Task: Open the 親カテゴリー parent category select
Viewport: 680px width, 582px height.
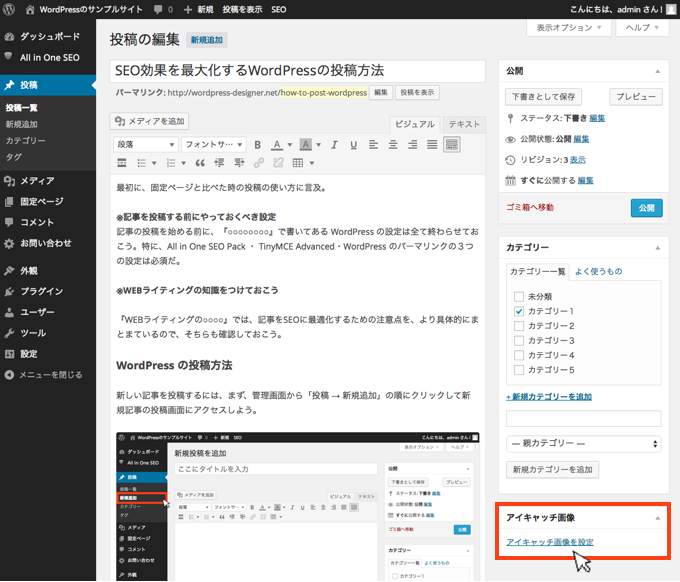Action: [x=583, y=443]
